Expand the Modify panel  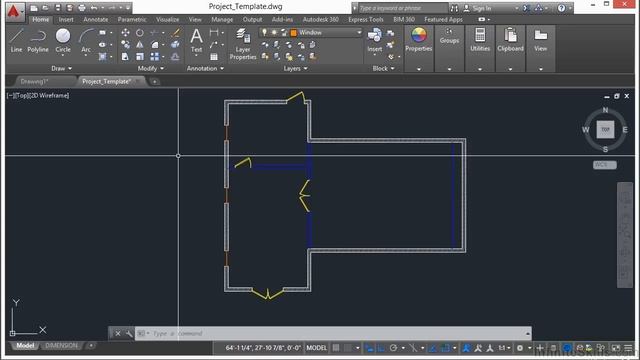[x=151, y=69]
